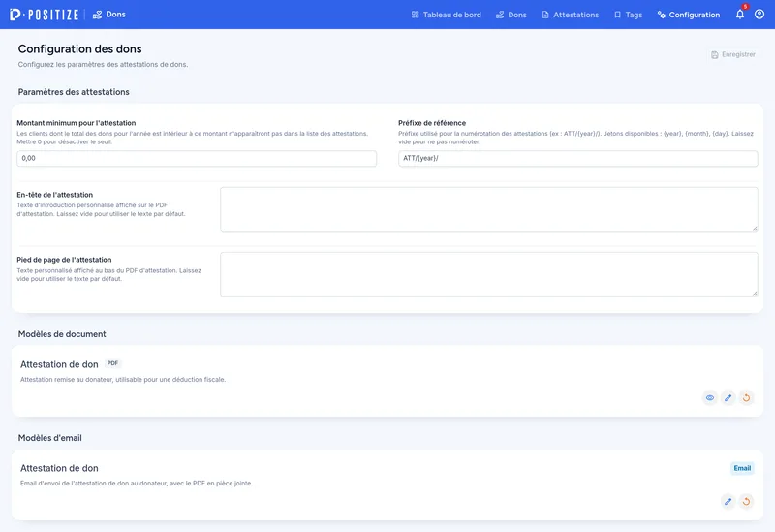Click the En-tête de l'attestation textarea
This screenshot has height=532, width=775.
coord(489,209)
